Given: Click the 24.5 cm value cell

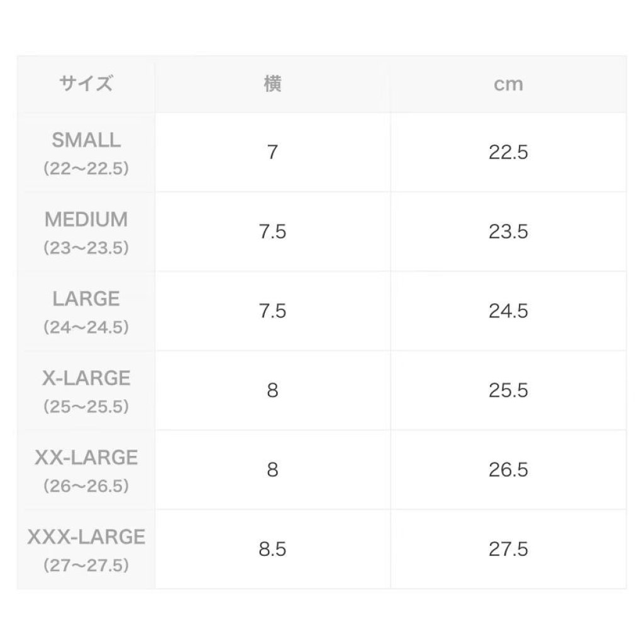Looking at the screenshot, I should click(x=508, y=311).
